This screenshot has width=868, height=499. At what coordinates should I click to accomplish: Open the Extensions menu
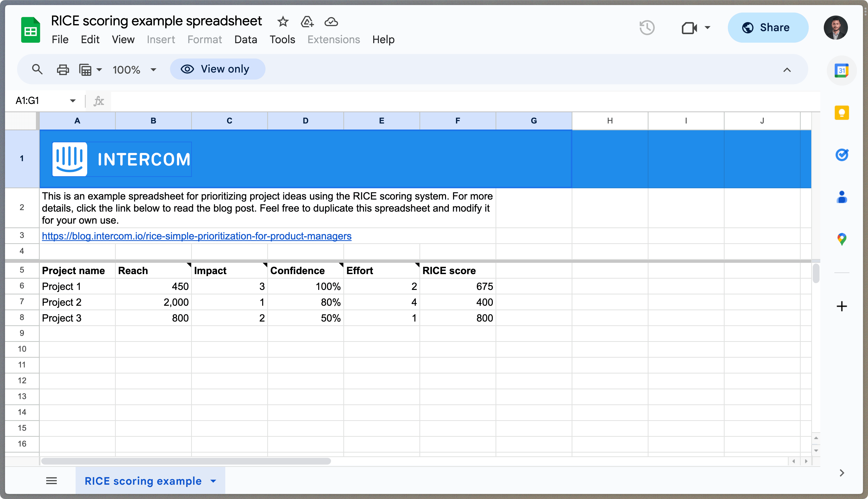pos(333,39)
